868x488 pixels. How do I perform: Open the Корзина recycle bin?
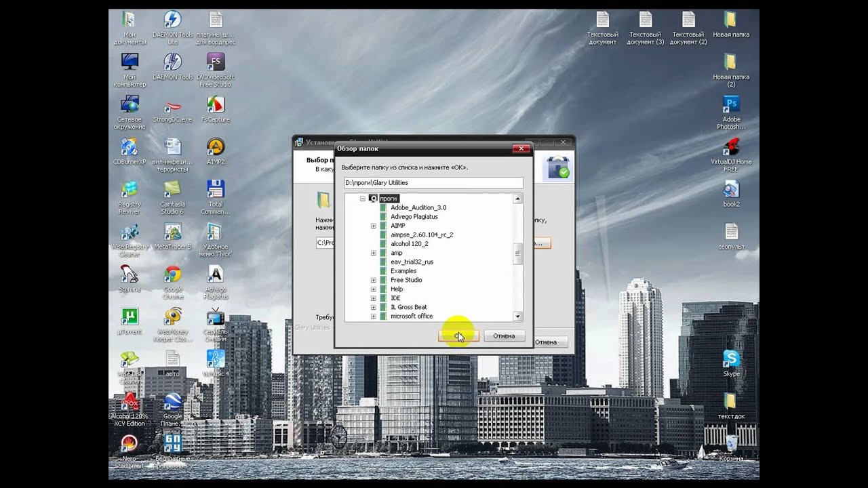point(731,447)
